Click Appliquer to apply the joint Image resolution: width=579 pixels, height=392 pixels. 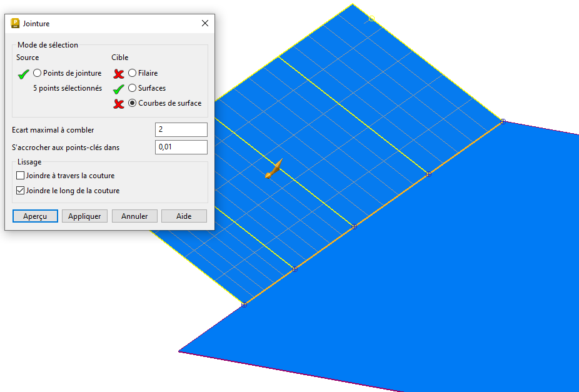pyautogui.click(x=84, y=216)
